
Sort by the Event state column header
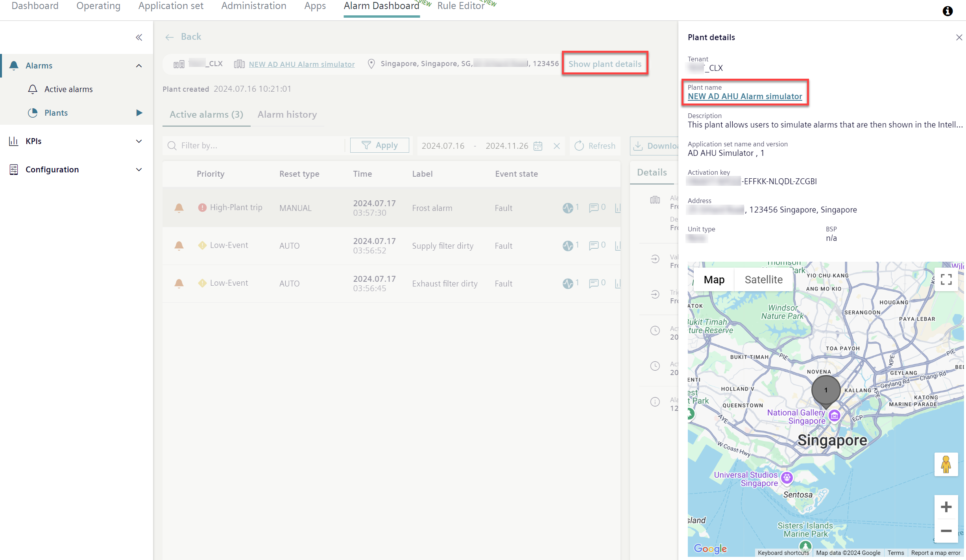click(x=516, y=174)
